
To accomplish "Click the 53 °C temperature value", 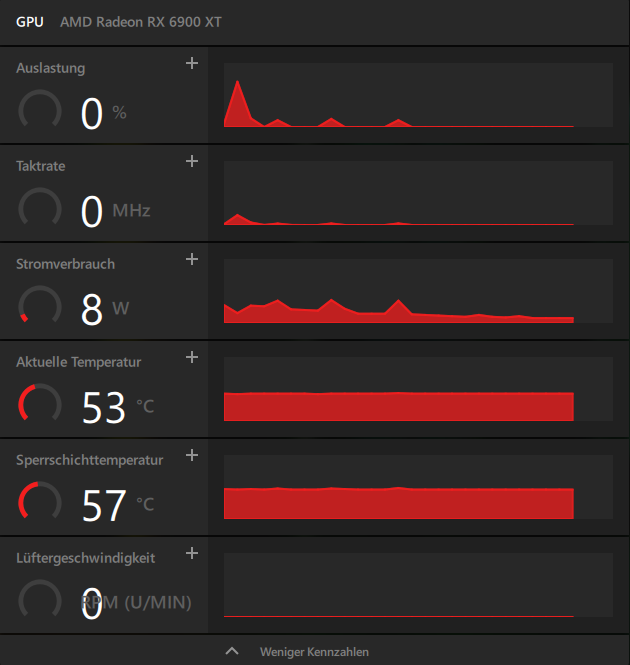I will point(118,407).
